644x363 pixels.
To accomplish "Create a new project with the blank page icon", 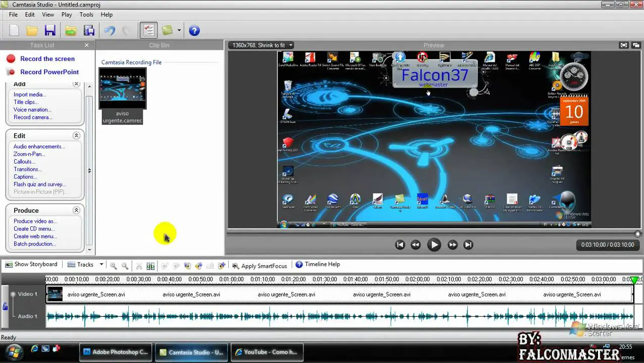I will coord(14,31).
